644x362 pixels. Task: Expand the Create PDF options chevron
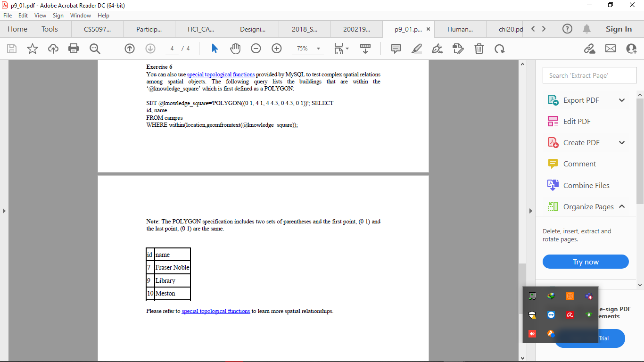click(x=622, y=142)
